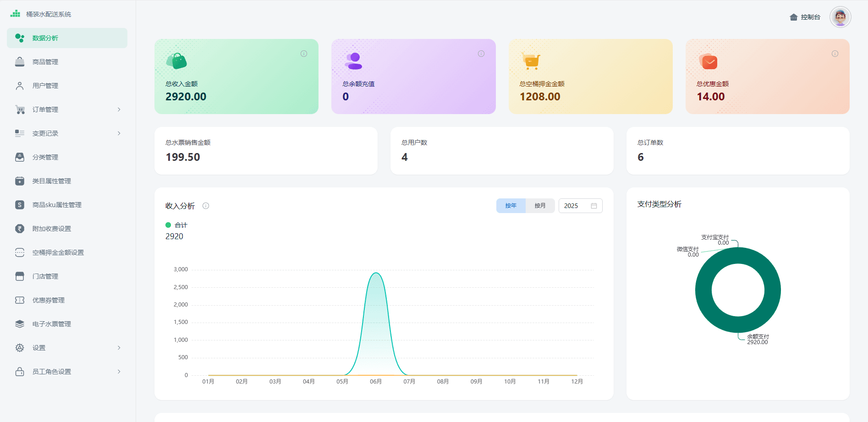The width and height of the screenshot is (868, 422).
Task: Click the info icon on total income card
Action: pyautogui.click(x=304, y=54)
